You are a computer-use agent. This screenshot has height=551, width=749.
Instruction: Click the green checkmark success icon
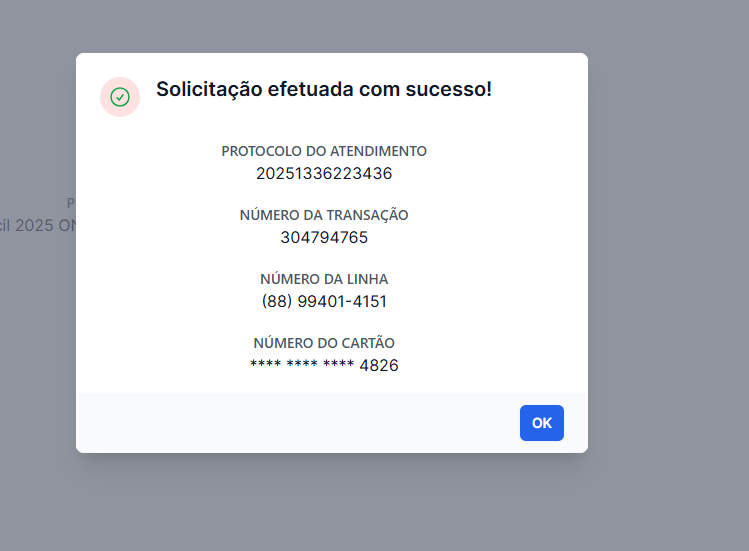[120, 97]
